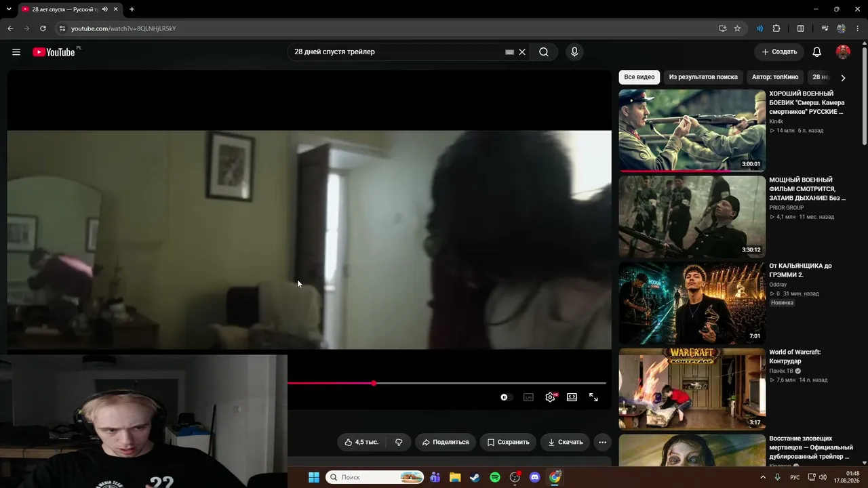
Task: Open Chrome three-dot menu
Action: click(x=857, y=28)
